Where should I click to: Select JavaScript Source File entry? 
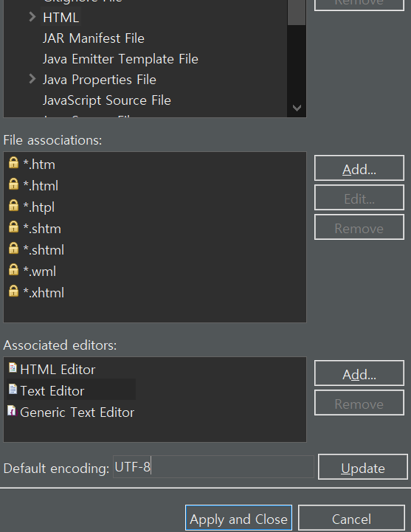107,100
